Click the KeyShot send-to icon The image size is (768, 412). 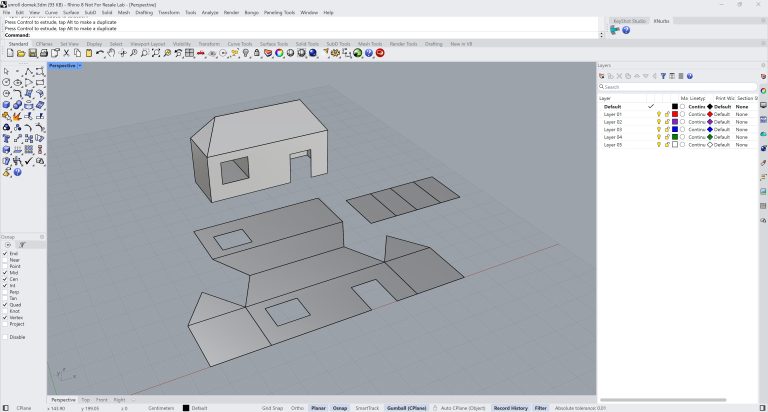[x=615, y=30]
